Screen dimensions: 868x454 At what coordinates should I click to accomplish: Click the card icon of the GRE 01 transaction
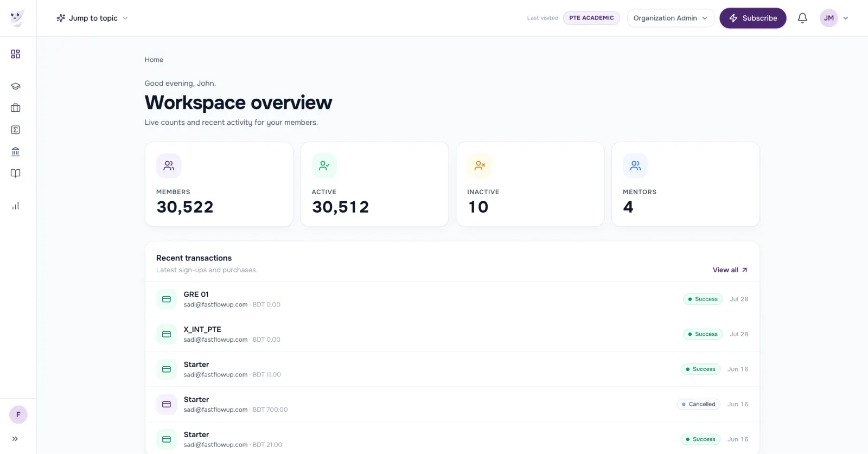(x=167, y=299)
